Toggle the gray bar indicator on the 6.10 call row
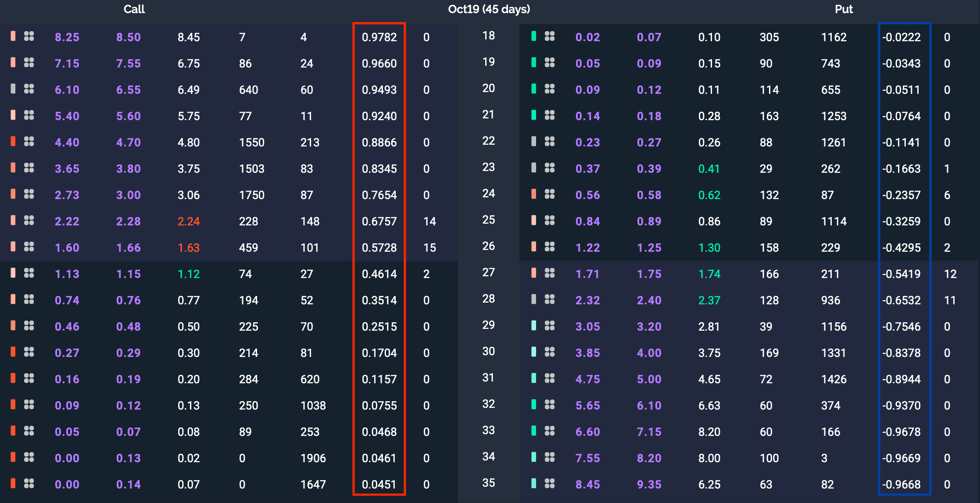The width and height of the screenshot is (980, 503). pos(13,89)
